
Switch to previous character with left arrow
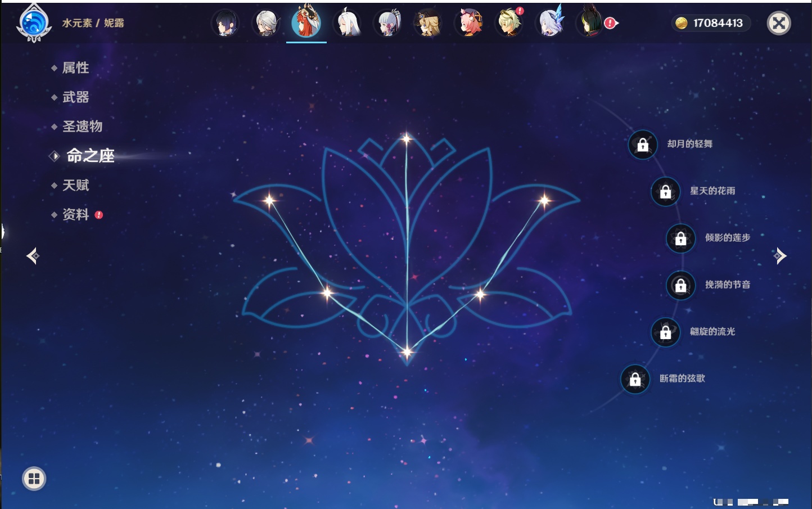click(x=33, y=256)
